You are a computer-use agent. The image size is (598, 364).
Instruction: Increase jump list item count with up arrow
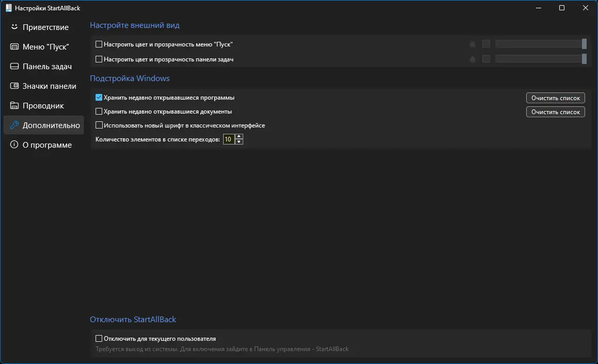[239, 137]
